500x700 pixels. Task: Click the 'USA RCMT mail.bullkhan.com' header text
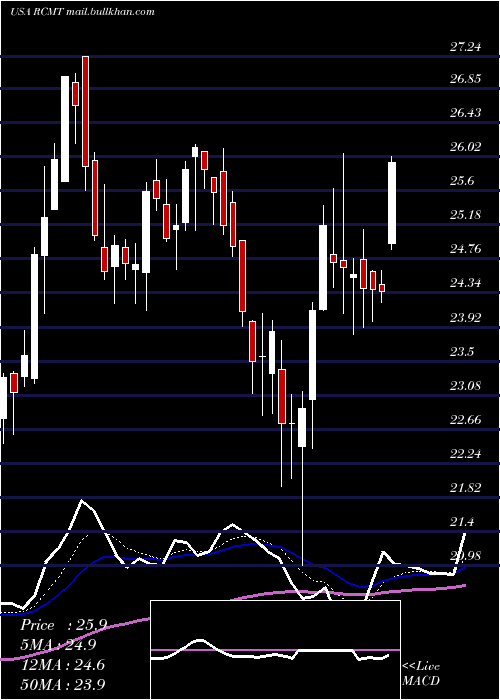(82, 12)
